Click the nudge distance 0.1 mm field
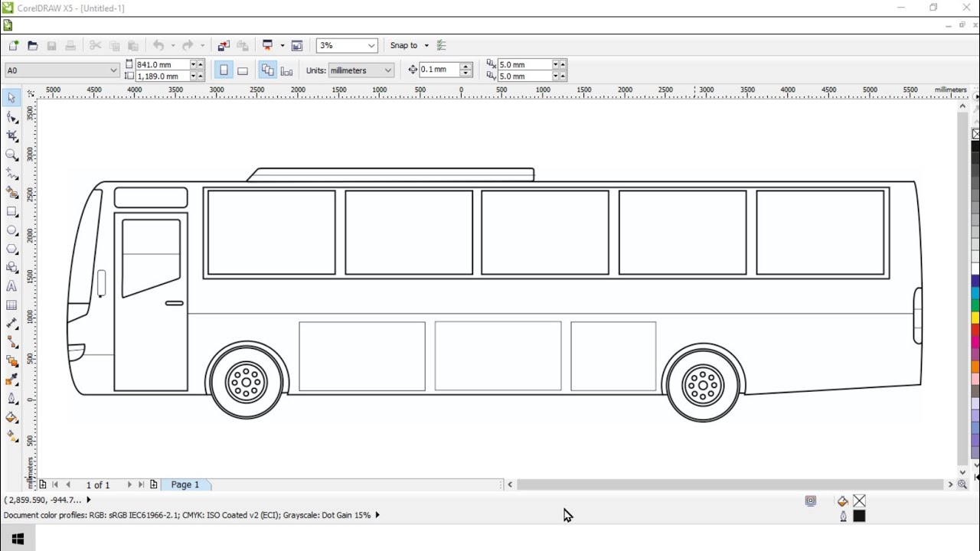Viewport: 980px width, 551px height. tap(439, 70)
